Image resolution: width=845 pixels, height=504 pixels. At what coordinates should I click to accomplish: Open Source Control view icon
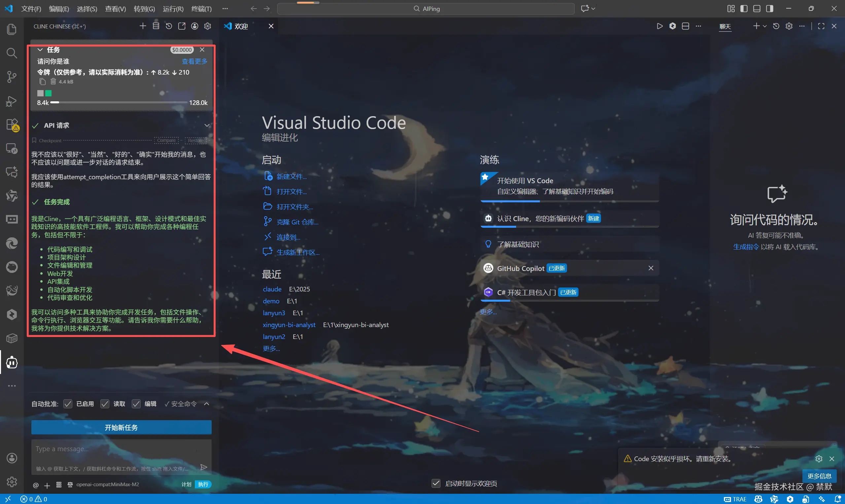[12, 77]
